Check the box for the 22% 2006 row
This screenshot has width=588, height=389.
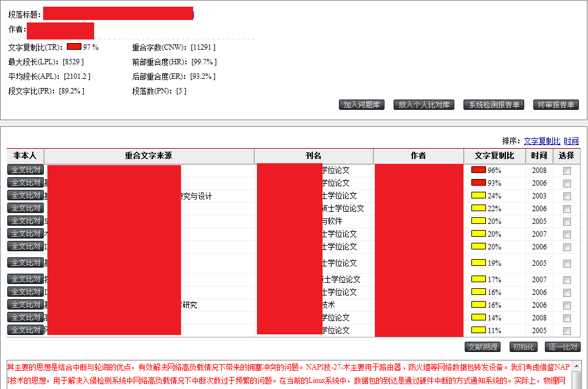tap(567, 209)
